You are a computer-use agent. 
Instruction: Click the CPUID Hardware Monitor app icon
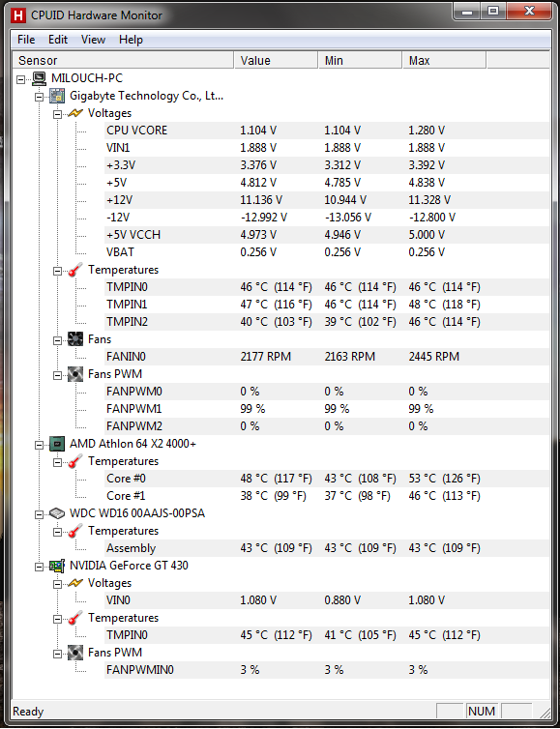tap(18, 15)
